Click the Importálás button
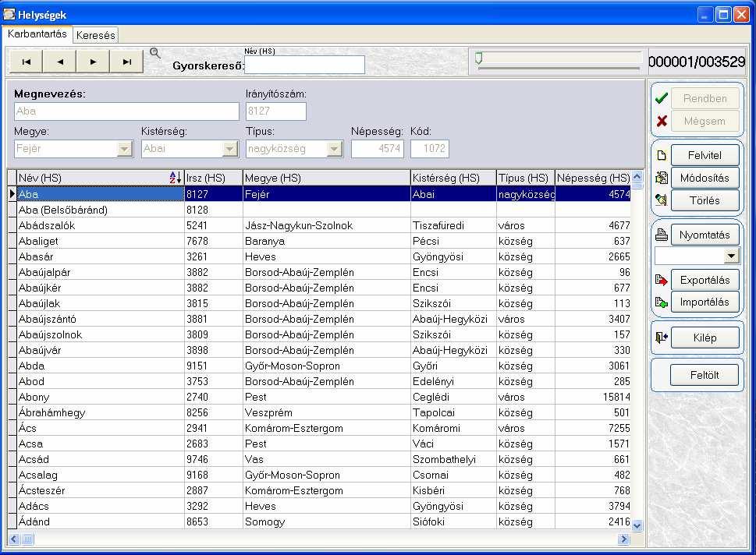756x555 pixels. 705,302
